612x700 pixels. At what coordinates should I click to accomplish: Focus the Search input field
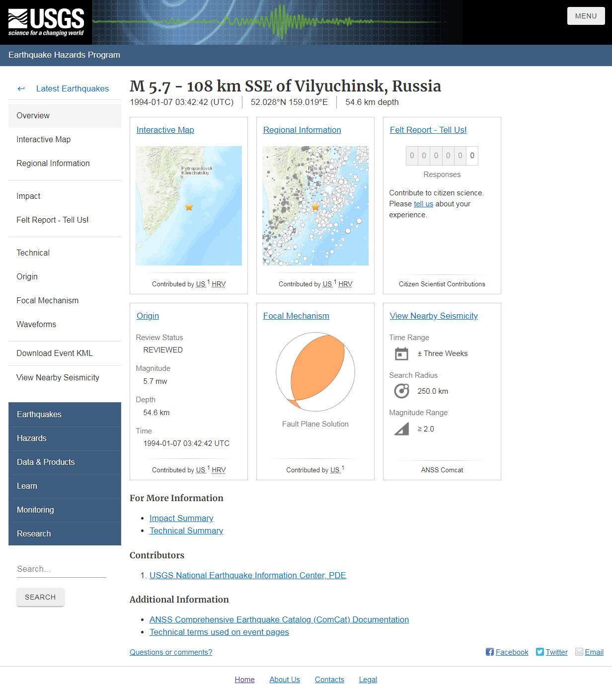coord(62,569)
